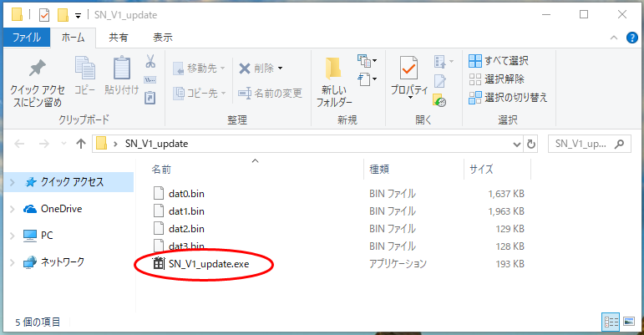Select the SN_V1_update.exe file

(x=208, y=264)
